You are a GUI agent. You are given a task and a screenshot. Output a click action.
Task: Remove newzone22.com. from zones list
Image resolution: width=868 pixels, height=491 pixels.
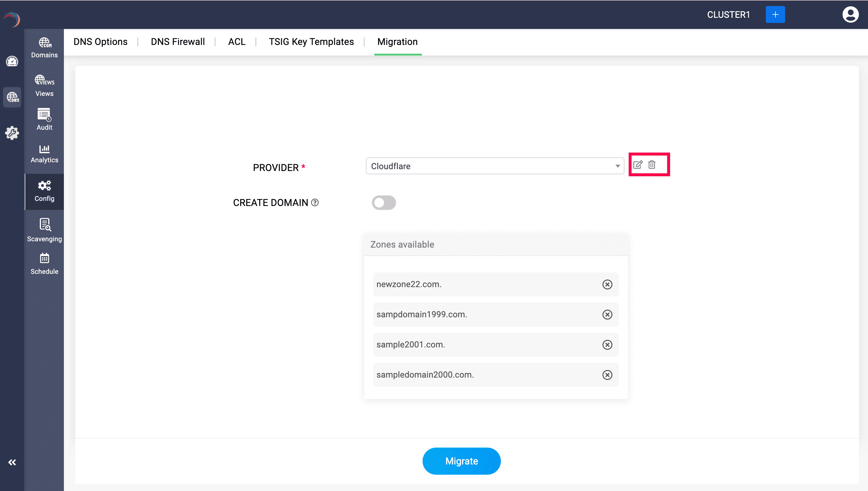tap(607, 284)
